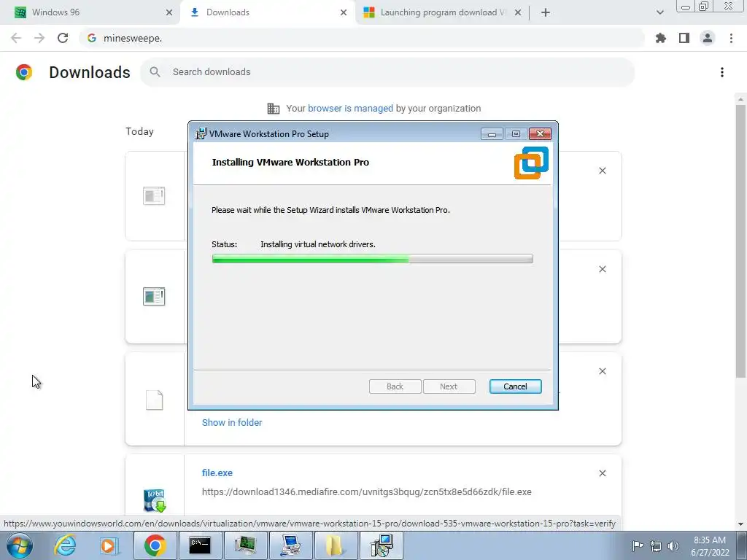Viewport: 747px width, 560px height.
Task: Open the network tray icon
Action: (x=656, y=546)
